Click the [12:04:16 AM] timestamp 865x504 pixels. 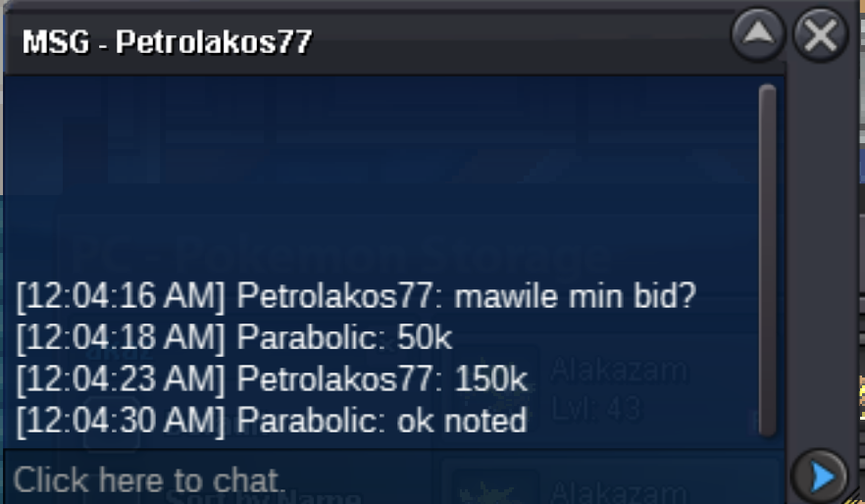point(121,297)
